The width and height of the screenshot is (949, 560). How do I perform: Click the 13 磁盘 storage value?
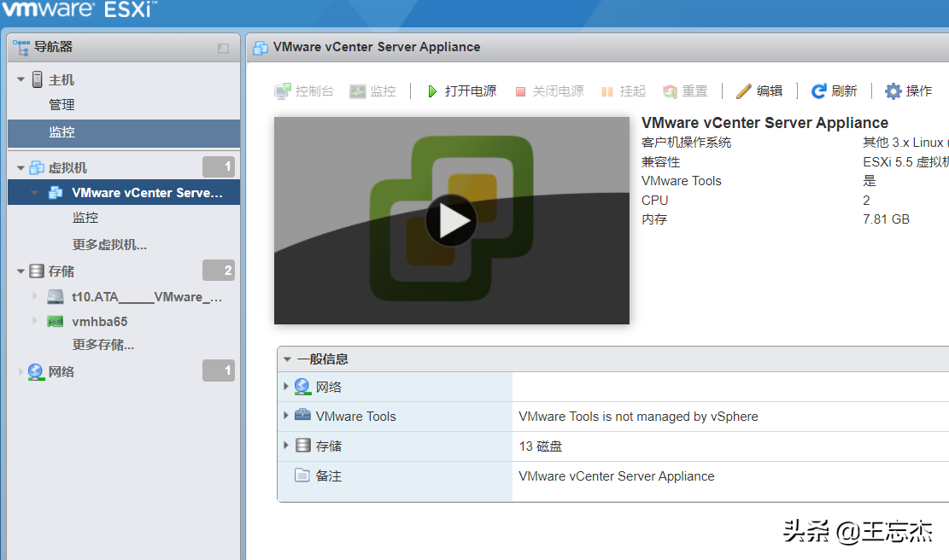point(541,446)
